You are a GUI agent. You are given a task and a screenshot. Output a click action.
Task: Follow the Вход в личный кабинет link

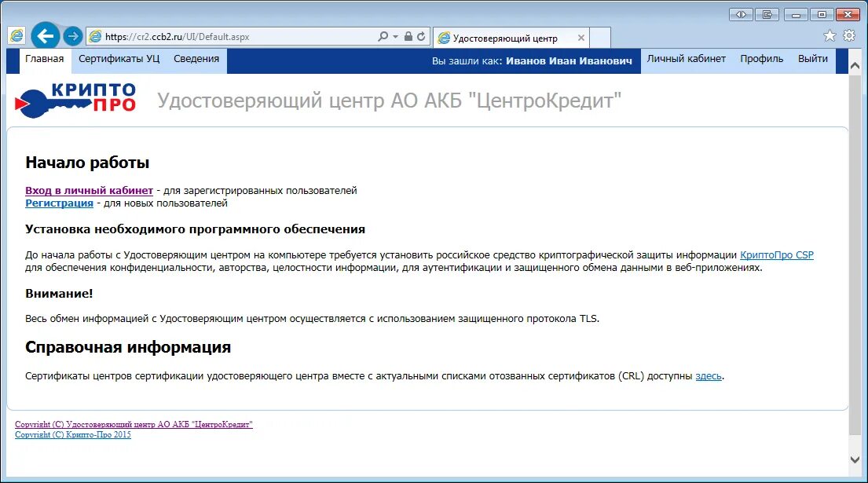coord(89,190)
